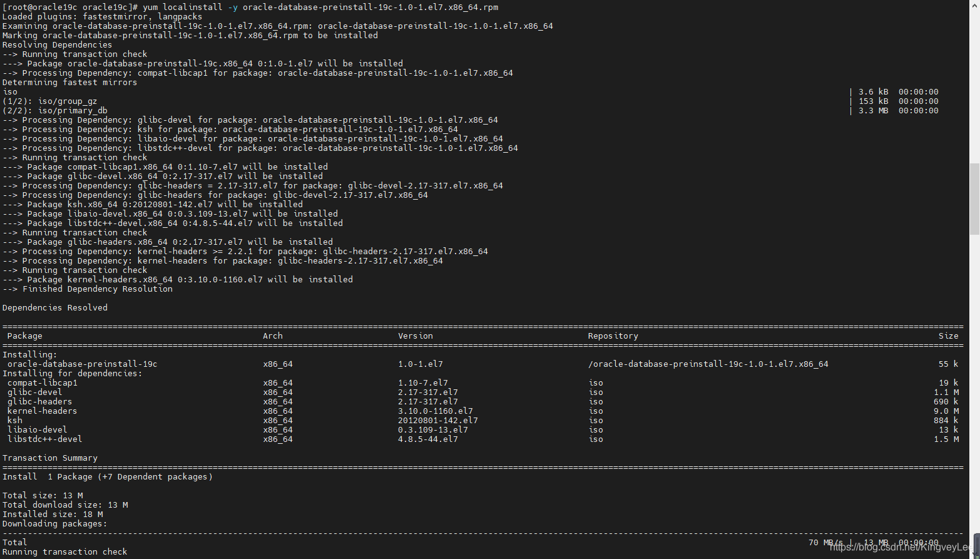This screenshot has height=559, width=980.
Task: Click the 'Package ksh.x86_64' will be installed line
Action: click(x=152, y=204)
